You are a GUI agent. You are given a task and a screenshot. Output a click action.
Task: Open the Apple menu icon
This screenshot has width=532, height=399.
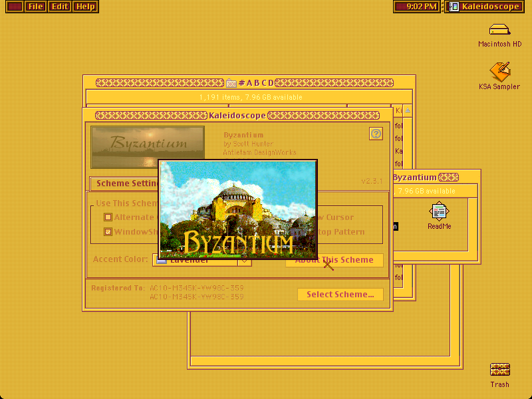point(14,7)
